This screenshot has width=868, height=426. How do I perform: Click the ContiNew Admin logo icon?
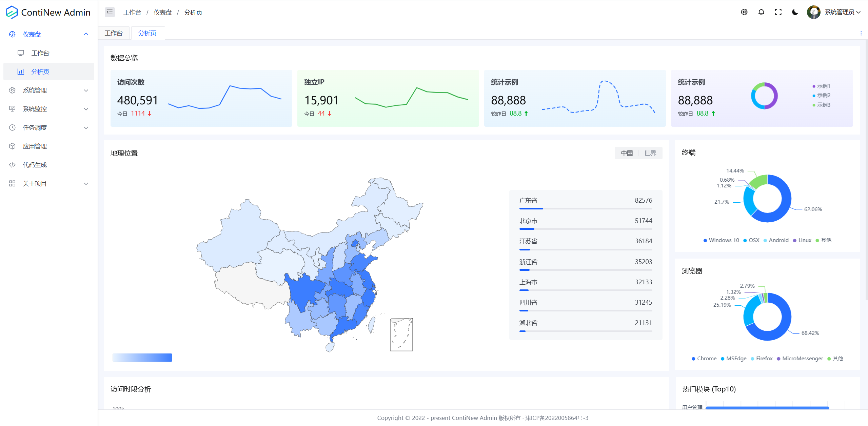12,12
